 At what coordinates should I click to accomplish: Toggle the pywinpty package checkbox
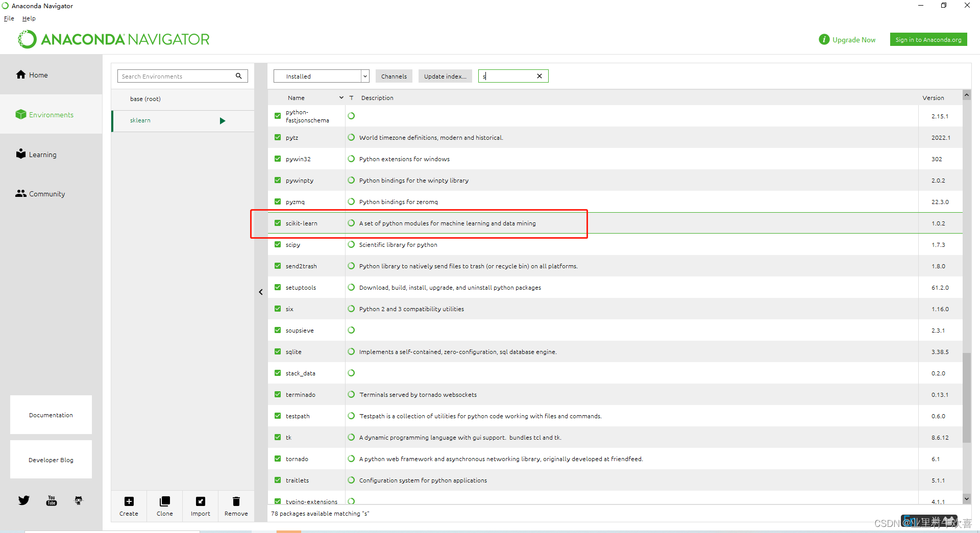coord(278,180)
